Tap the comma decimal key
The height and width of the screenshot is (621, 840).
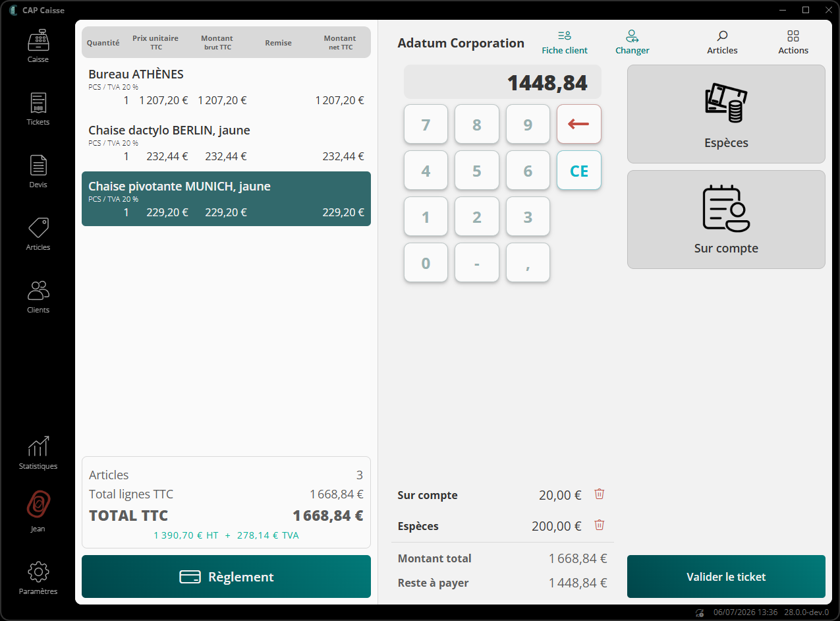[x=528, y=262]
